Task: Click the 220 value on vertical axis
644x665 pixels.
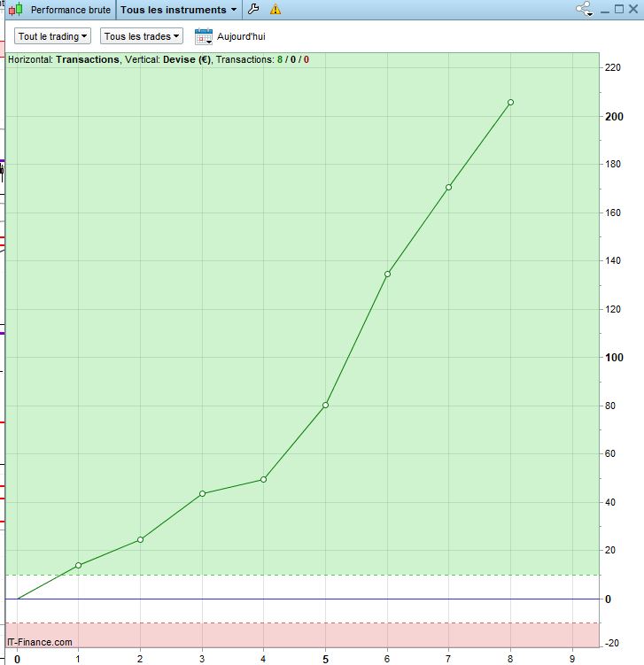Action: [x=613, y=67]
